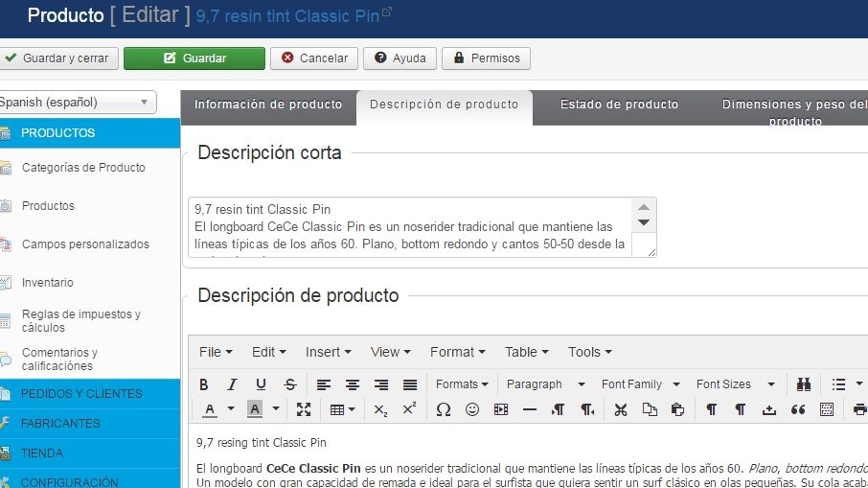Align text to the right

381,384
